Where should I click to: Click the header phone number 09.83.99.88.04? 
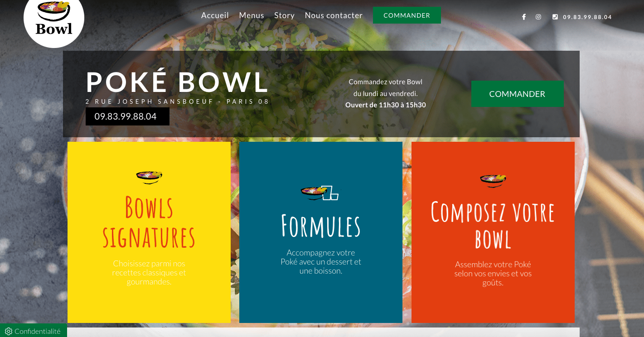coord(587,17)
